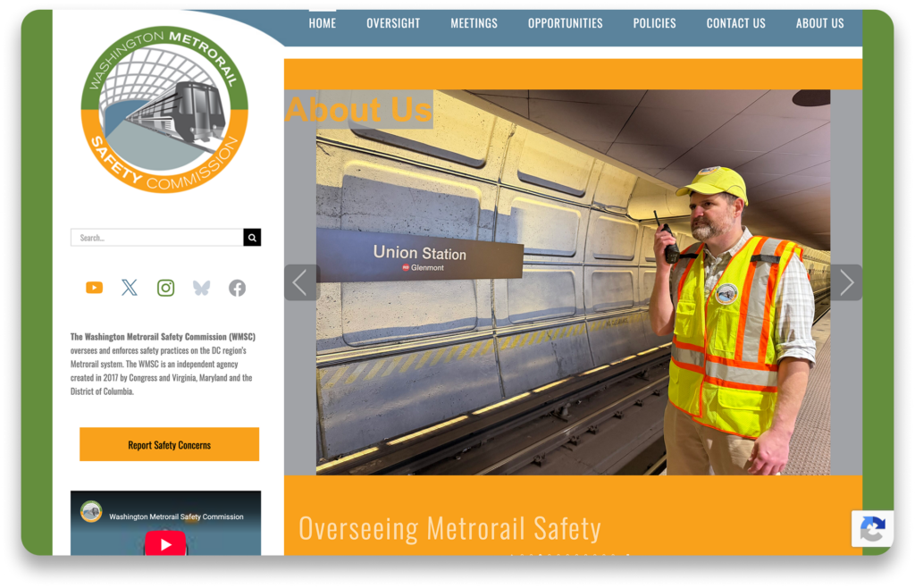Click the 'Overseeing Metrorail Safety' heading

tap(449, 528)
